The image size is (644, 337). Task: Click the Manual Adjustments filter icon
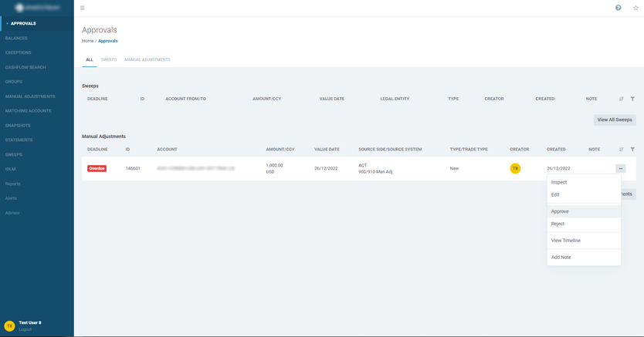pyautogui.click(x=632, y=150)
